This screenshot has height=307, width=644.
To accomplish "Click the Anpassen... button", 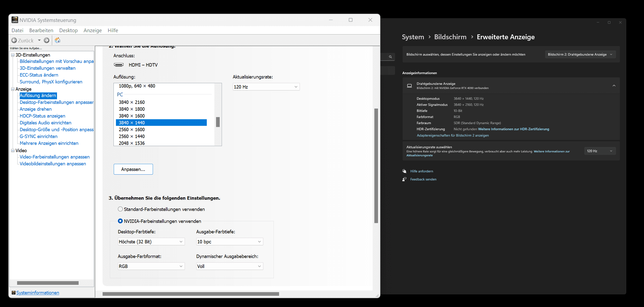I will [x=133, y=169].
